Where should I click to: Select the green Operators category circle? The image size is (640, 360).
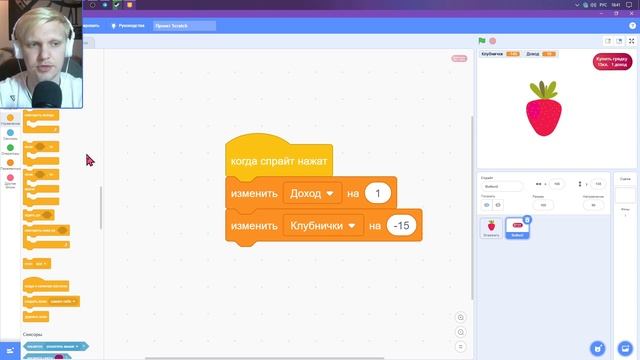coord(10,148)
